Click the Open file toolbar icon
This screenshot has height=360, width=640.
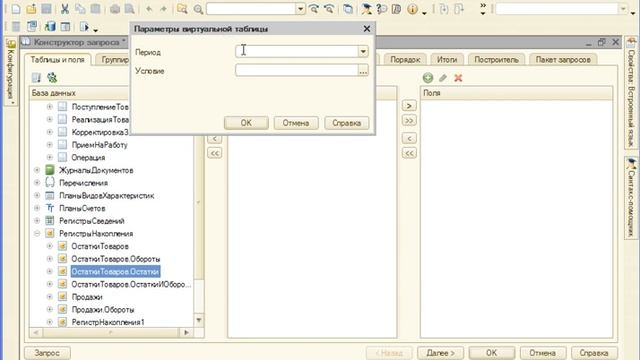point(31,9)
